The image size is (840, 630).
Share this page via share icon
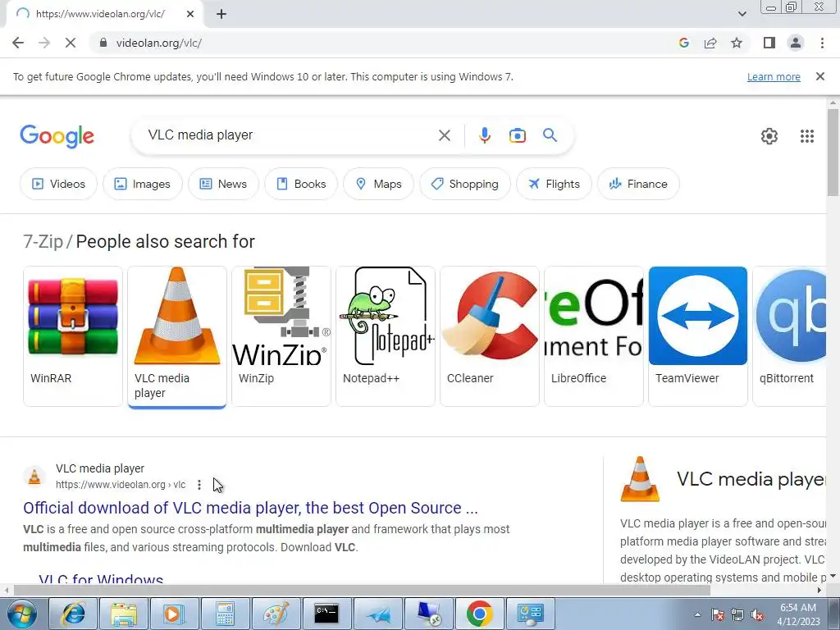[x=710, y=43]
